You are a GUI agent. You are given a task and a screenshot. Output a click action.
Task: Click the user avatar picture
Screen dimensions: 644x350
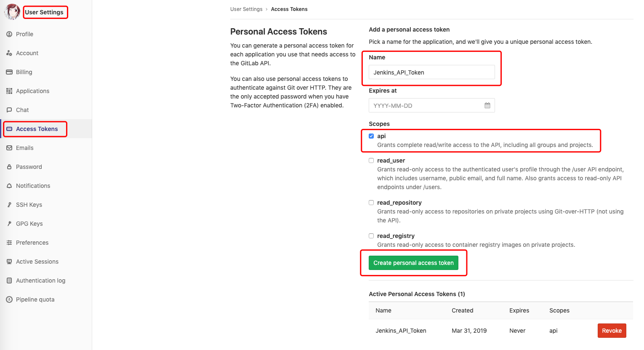12,12
